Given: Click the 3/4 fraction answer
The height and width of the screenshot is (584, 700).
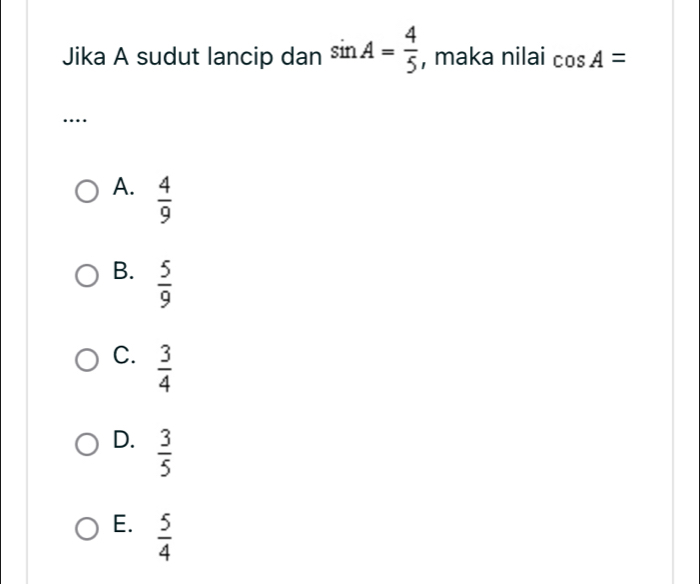Looking at the screenshot, I should click(x=166, y=368).
